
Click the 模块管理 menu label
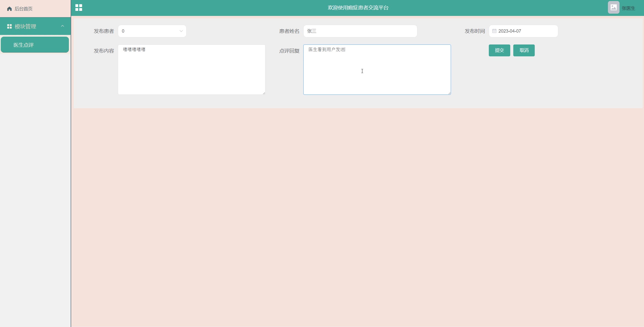coord(25,26)
